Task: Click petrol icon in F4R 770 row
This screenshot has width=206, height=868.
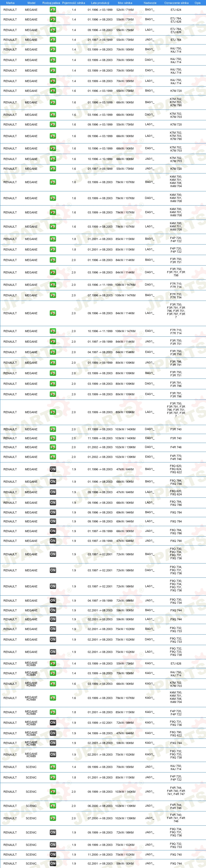Action: coord(53,457)
